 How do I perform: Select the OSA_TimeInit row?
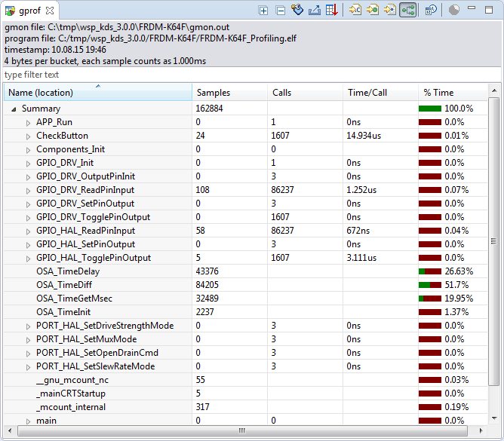click(x=245, y=312)
